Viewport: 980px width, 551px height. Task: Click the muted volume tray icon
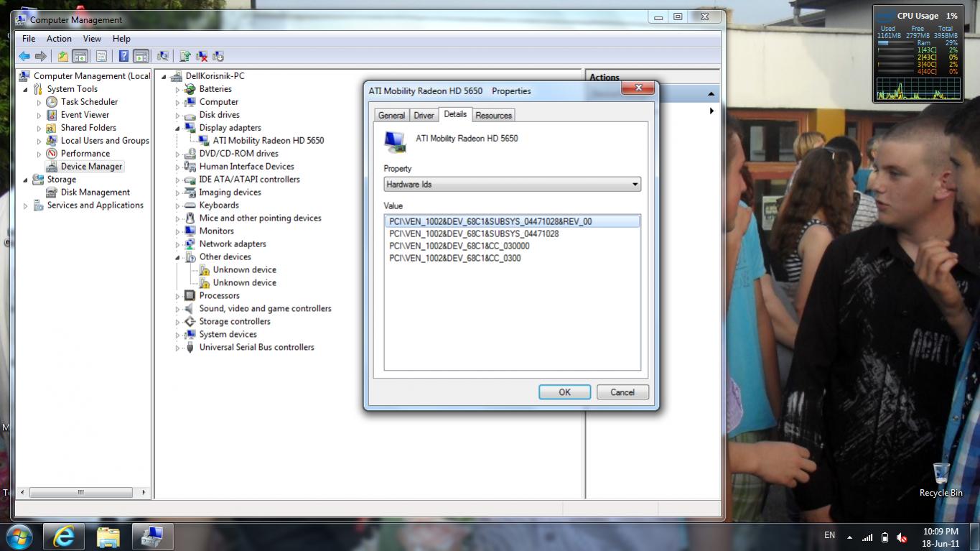pyautogui.click(x=901, y=537)
